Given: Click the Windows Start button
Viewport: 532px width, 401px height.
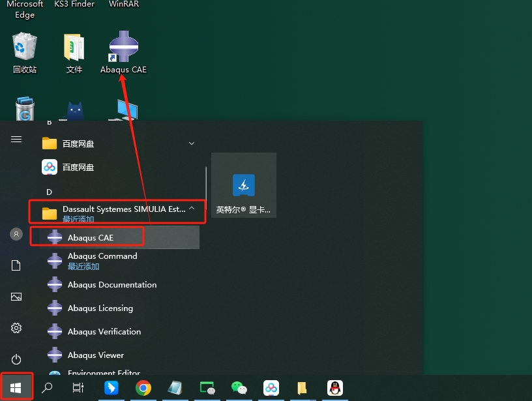Looking at the screenshot, I should click(16, 388).
